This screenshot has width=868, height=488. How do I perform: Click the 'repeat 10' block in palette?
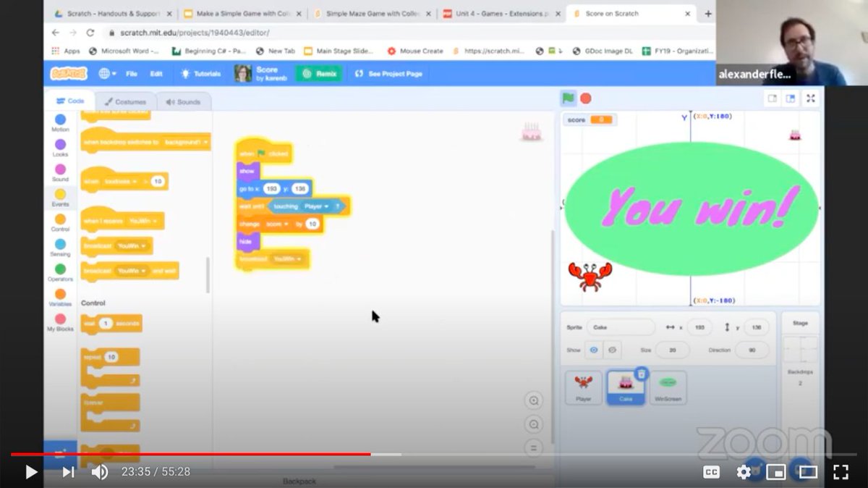click(x=111, y=366)
